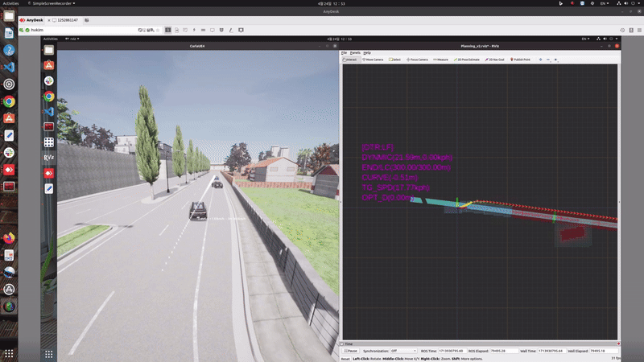
Task: Show applications grid in remote dock
Action: pos(49,354)
